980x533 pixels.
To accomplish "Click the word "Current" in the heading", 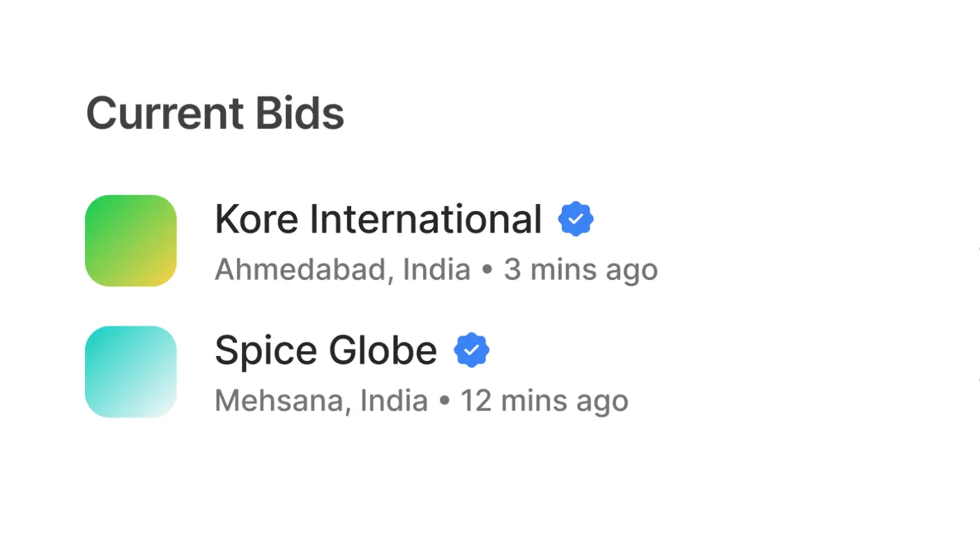I will coord(164,113).
